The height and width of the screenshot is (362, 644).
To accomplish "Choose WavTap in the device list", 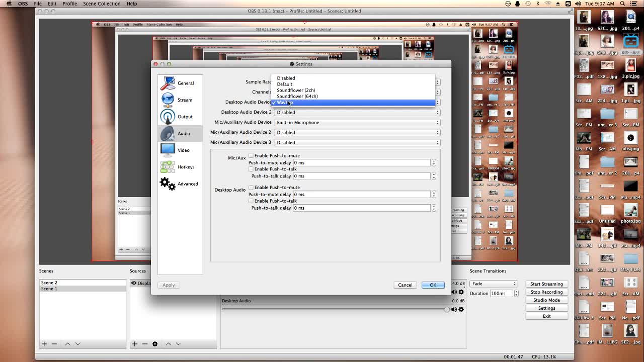I will [x=353, y=103].
